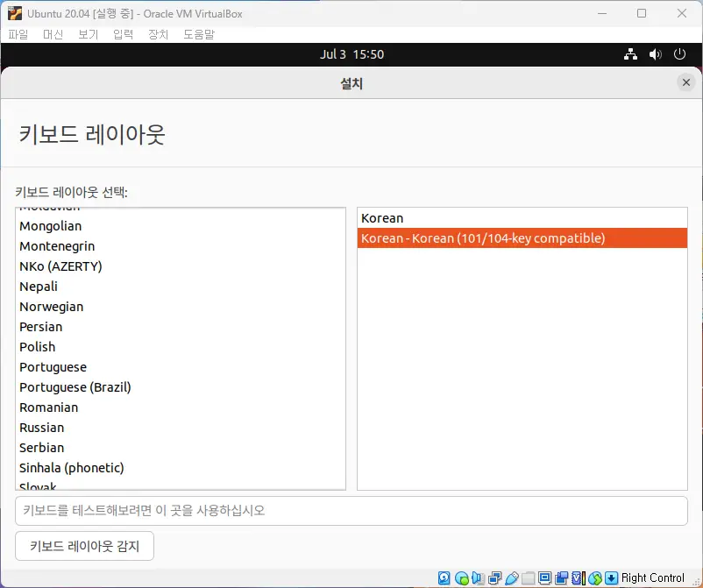Click the Ubuntu volume speaker icon
703x588 pixels.
(655, 54)
